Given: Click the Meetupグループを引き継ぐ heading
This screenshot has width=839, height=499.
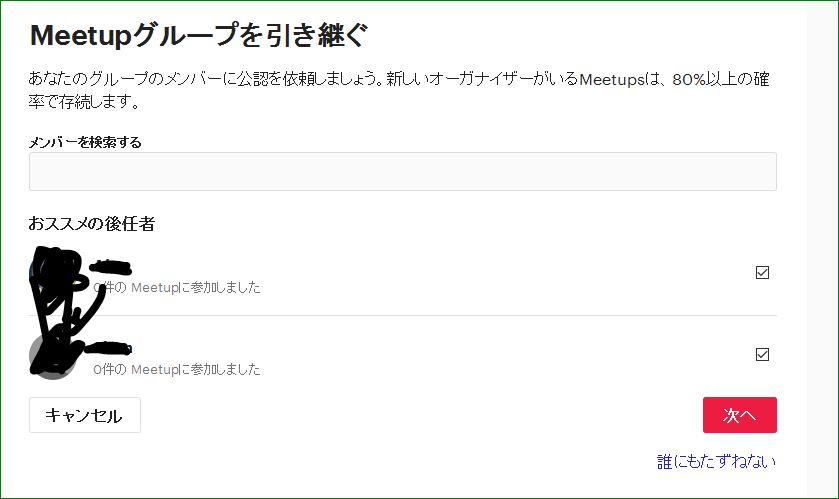Looking at the screenshot, I should click(x=199, y=35).
